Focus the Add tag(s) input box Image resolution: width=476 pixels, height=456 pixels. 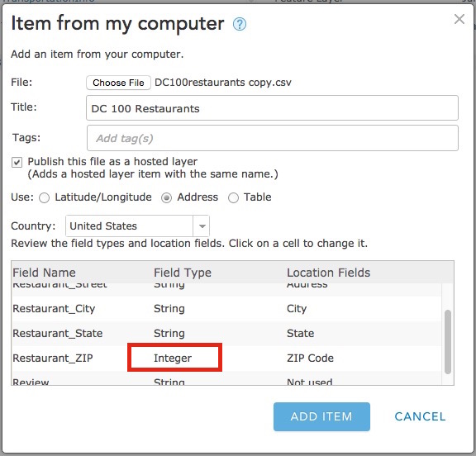[x=273, y=138]
